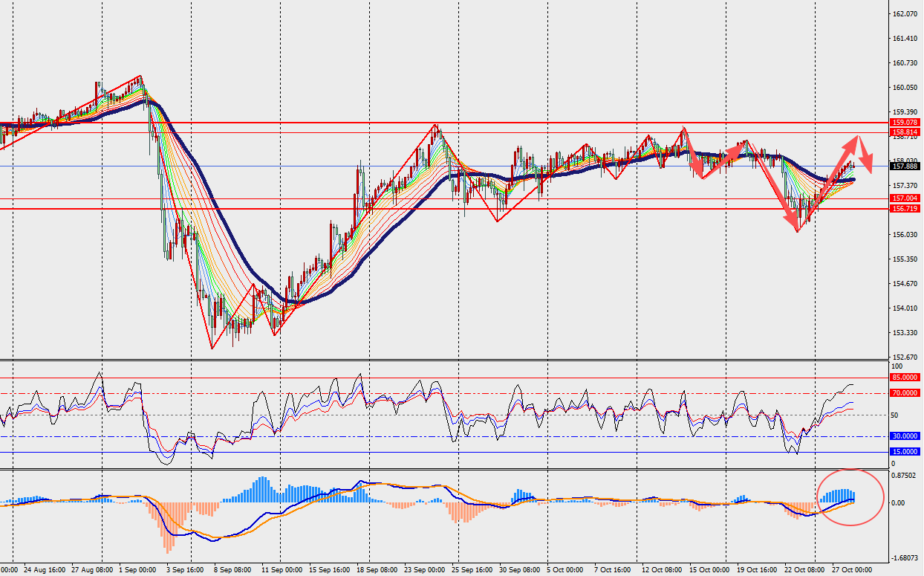
Task: Click the 156.030 price axis value
Action: [904, 235]
